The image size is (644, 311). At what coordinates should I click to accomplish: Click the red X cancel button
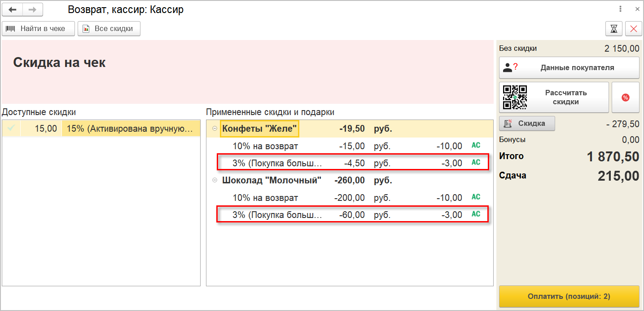point(634,29)
